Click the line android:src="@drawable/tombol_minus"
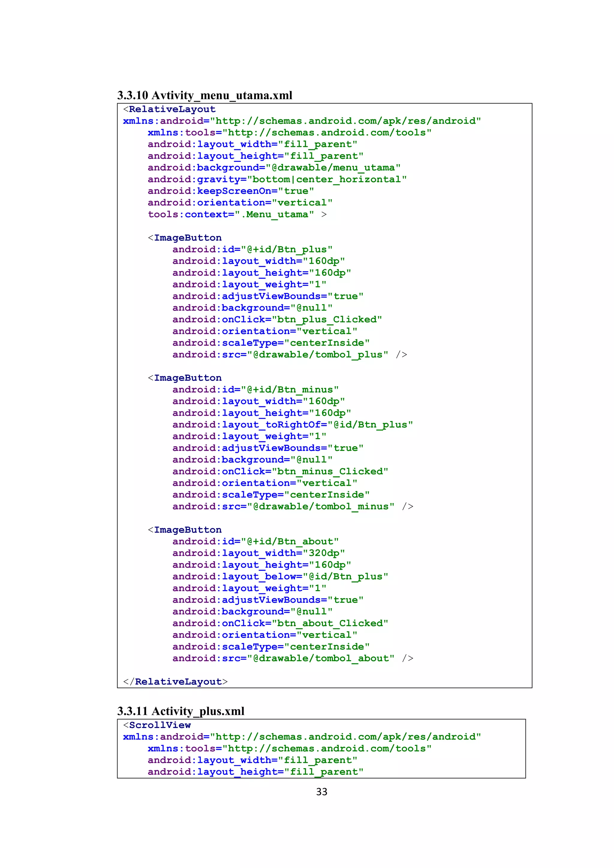 [x=293, y=507]
